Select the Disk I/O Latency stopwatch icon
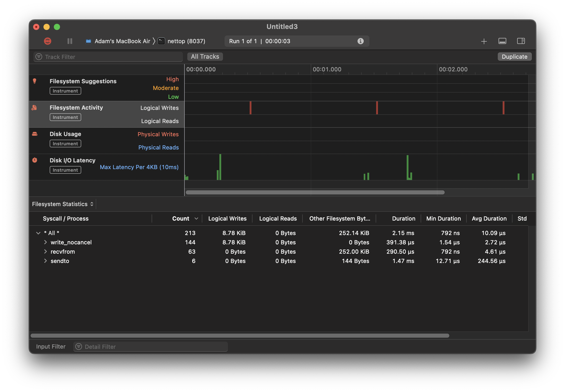Image resolution: width=565 pixels, height=392 pixels. [35, 160]
